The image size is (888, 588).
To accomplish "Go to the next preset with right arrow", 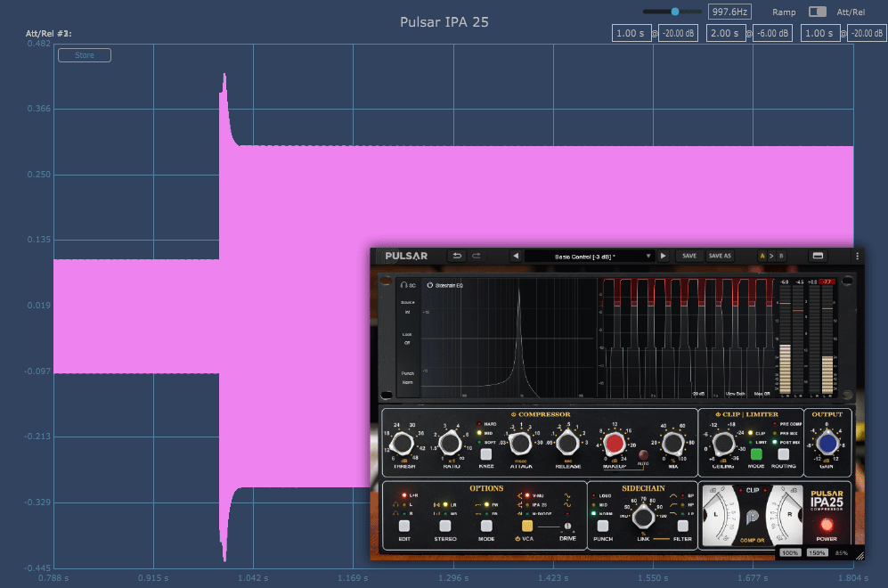I will pos(663,256).
